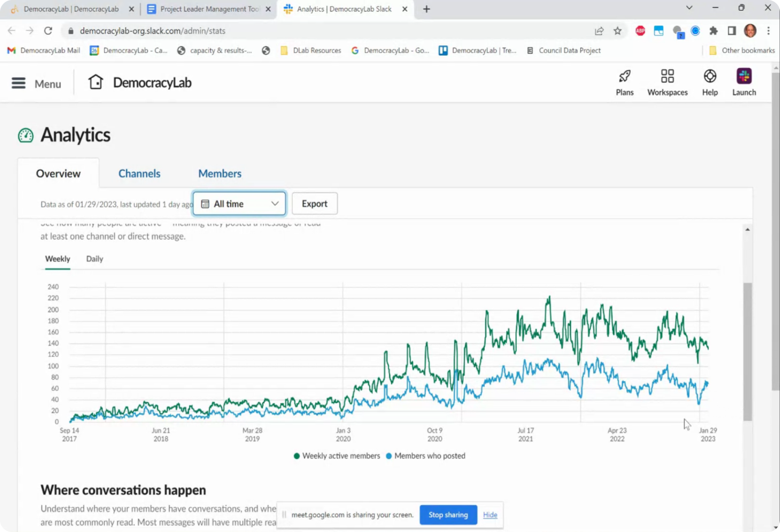
Task: Expand the All time date range dropdown
Action: pos(239,204)
